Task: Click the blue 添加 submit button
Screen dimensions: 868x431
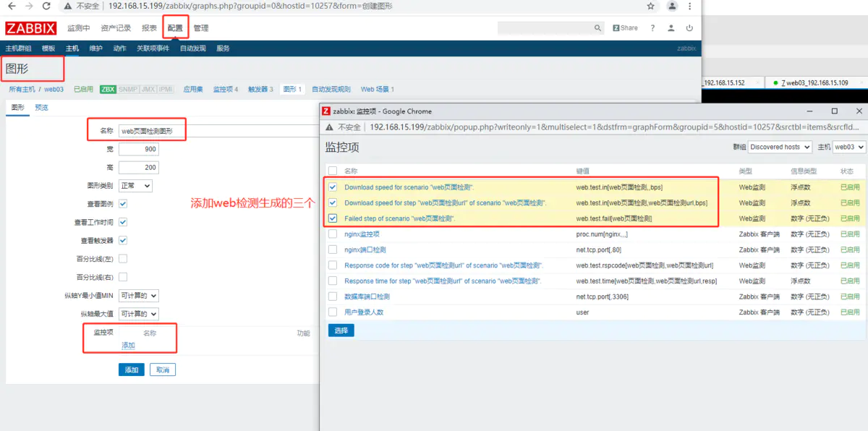Action: (131, 370)
